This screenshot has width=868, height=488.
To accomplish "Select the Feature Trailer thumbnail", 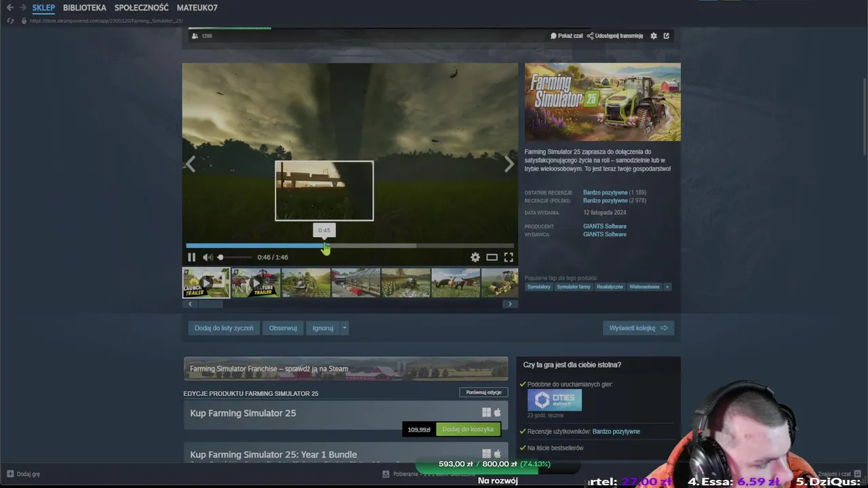I will pos(256,283).
